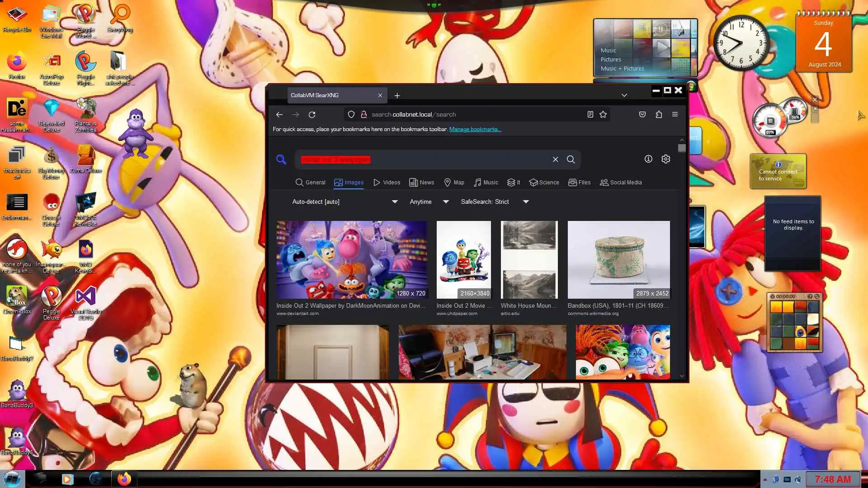Viewport: 868px width, 488px height.
Task: Click the bookmark star icon
Action: click(603, 115)
